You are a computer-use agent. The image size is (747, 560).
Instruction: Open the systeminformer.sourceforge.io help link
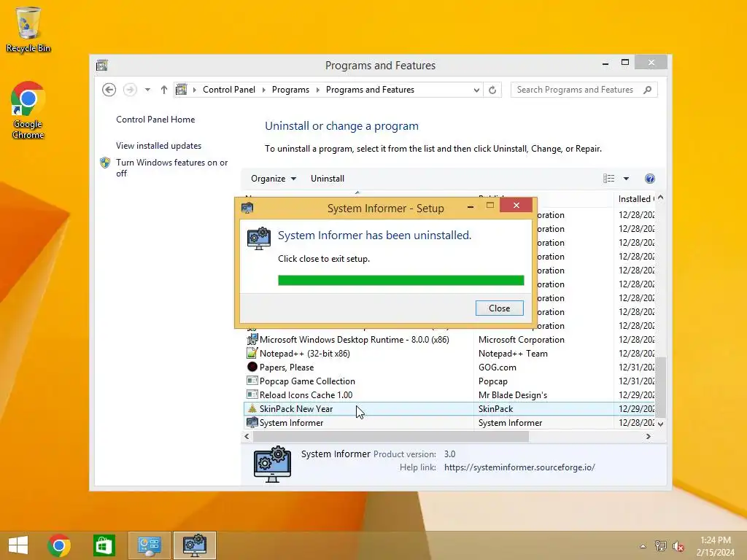519,467
